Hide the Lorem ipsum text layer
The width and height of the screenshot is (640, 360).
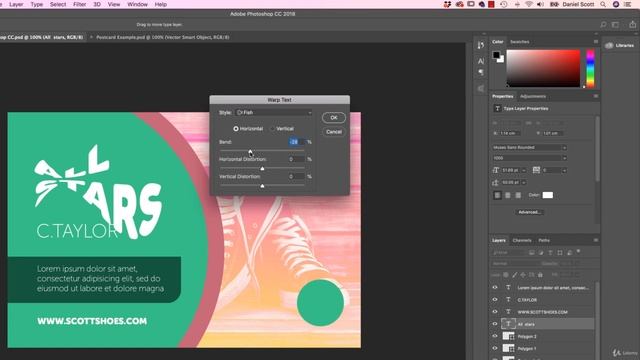[495, 287]
